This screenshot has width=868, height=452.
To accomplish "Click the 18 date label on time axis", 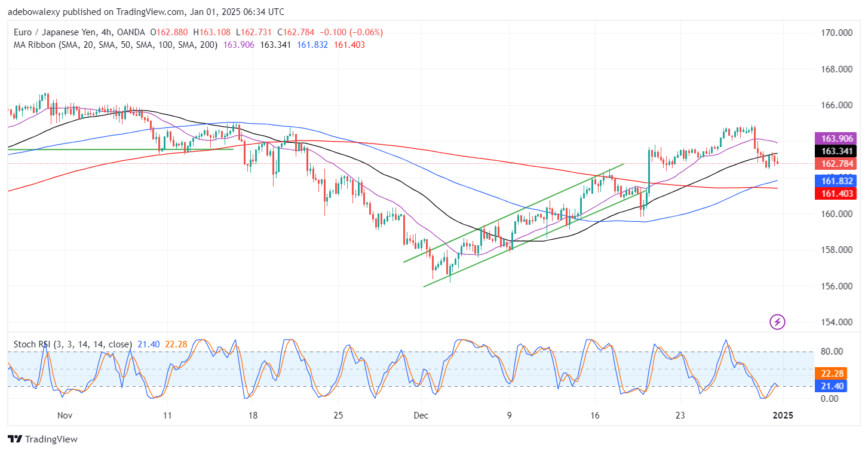I will [x=252, y=416].
